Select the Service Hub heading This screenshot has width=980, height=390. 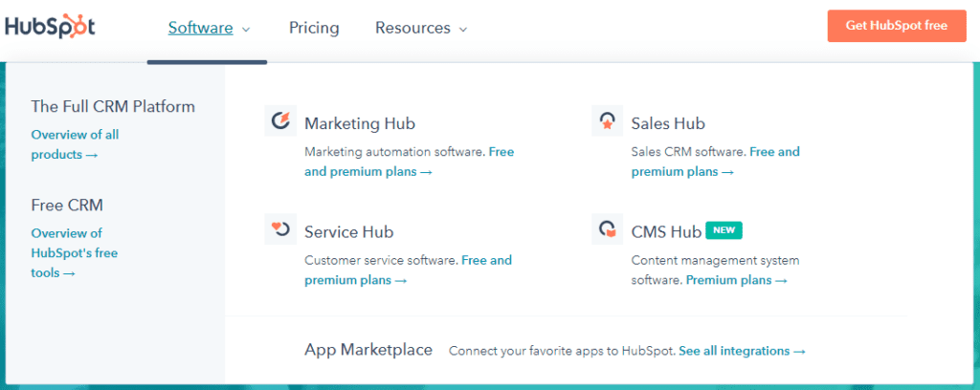(348, 232)
